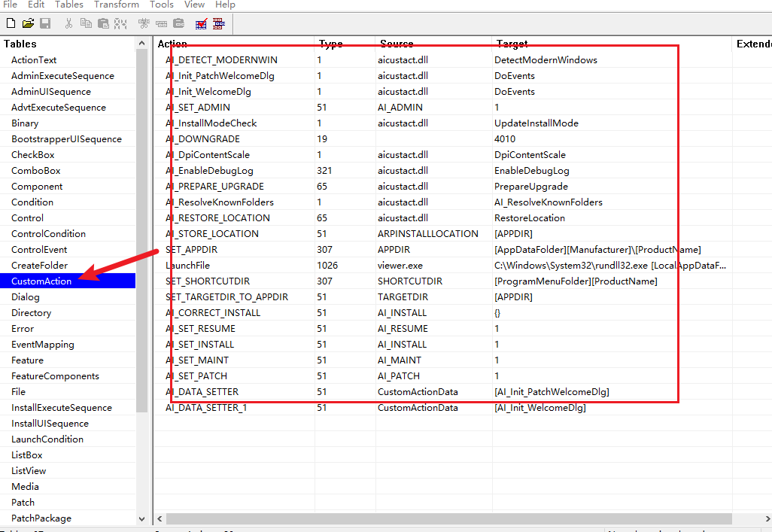Click the horizontal scrollbar left arrow
This screenshot has height=532, width=772.
(160, 519)
